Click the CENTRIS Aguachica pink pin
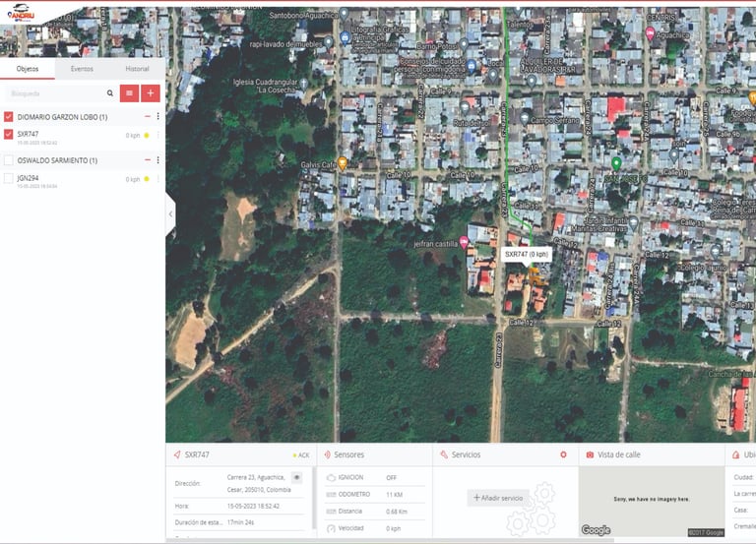756x544 pixels. pyautogui.click(x=650, y=33)
